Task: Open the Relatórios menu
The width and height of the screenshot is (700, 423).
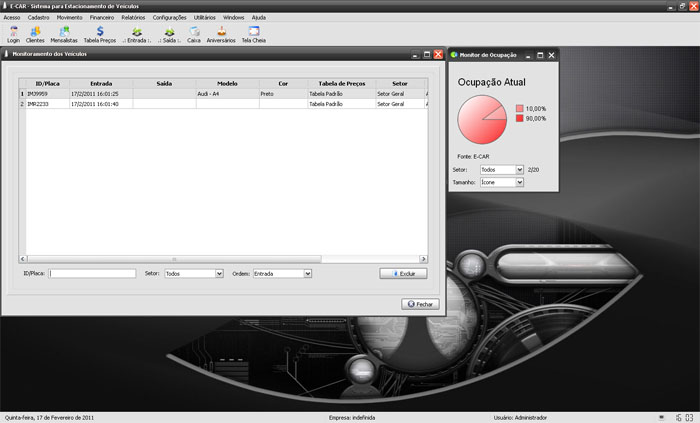Action: tap(133, 18)
